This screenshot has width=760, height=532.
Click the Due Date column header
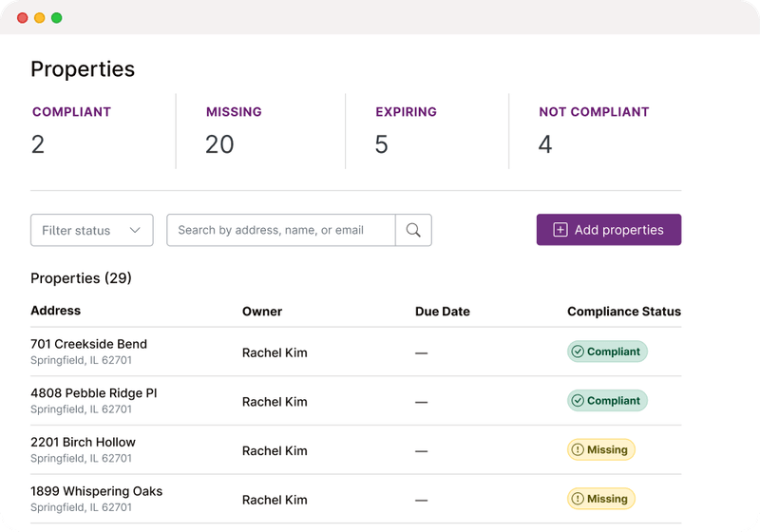pyautogui.click(x=443, y=312)
